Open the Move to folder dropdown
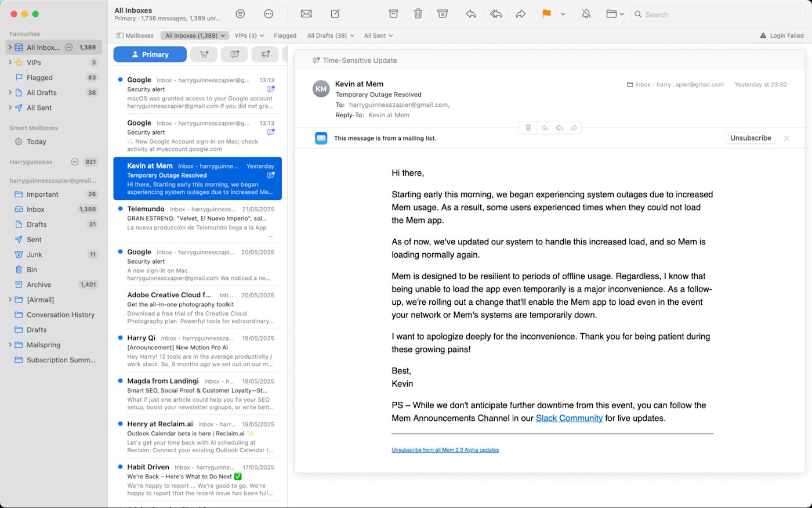Screen dimensions: 812x508 615,14
